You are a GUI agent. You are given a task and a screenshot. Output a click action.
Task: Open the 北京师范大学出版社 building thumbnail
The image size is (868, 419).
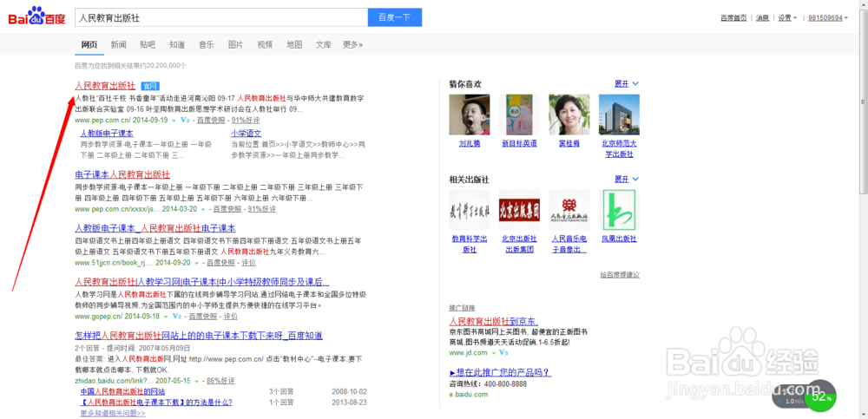pyautogui.click(x=619, y=115)
